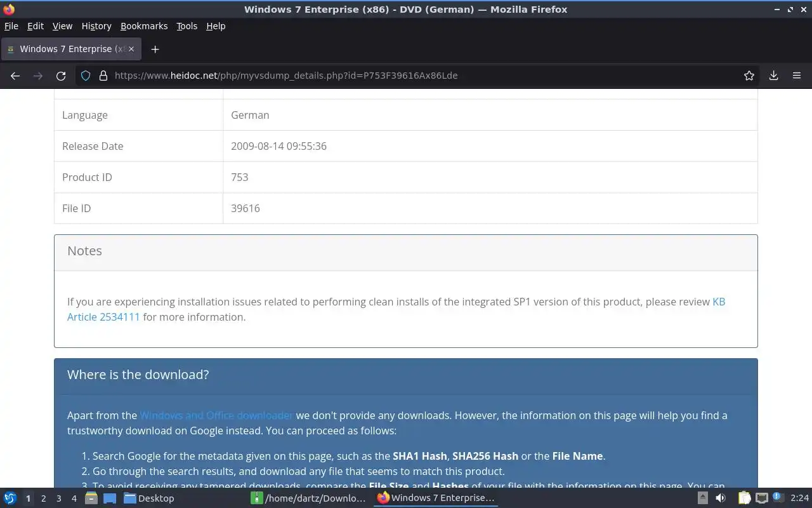
Task: Show site security padlock info
Action: pos(103,76)
